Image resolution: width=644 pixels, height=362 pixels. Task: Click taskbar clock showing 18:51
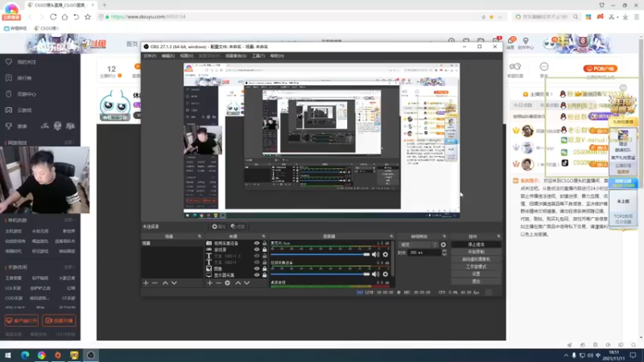(x=613, y=356)
